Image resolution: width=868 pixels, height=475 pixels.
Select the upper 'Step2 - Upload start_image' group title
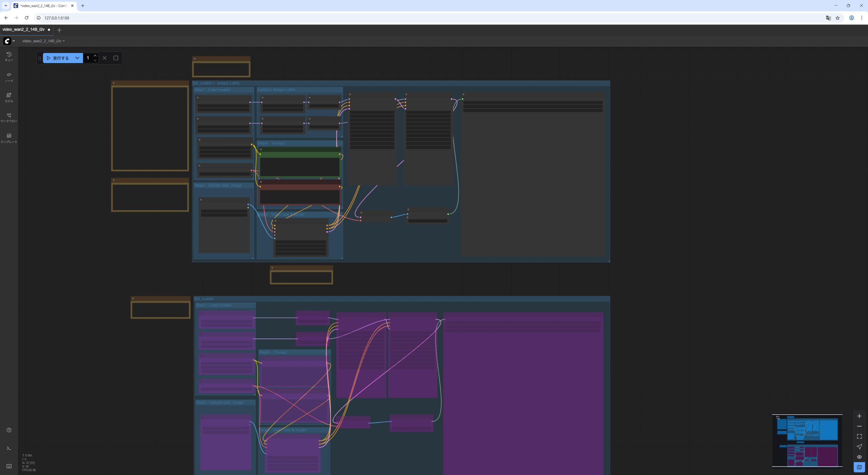click(218, 185)
